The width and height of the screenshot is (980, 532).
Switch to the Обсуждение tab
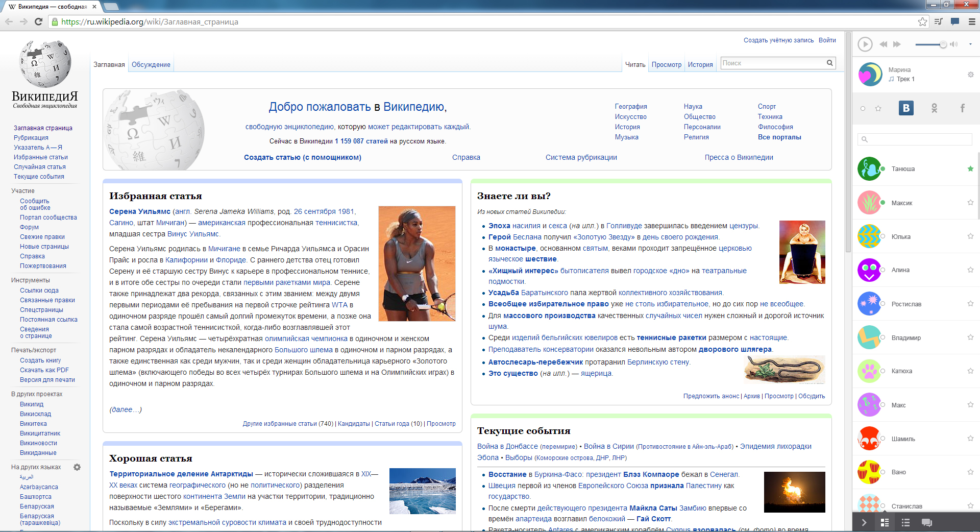151,65
